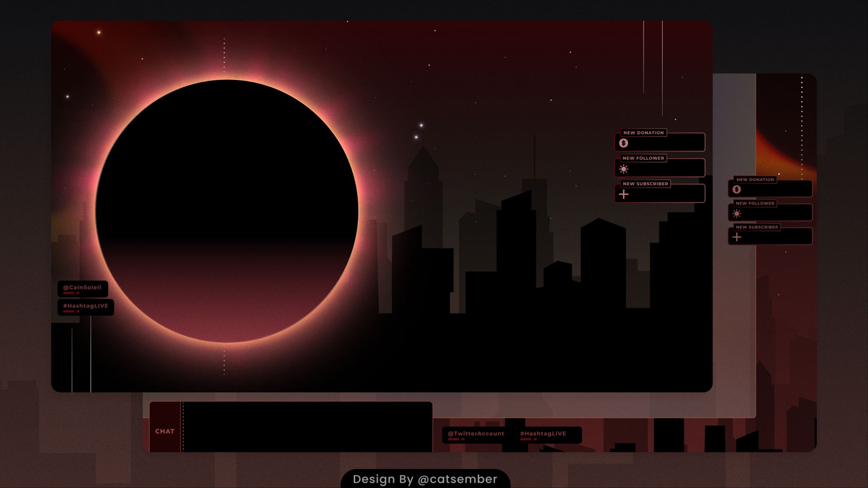Select the NEW DONATION label in the smaller right panel

(x=755, y=179)
